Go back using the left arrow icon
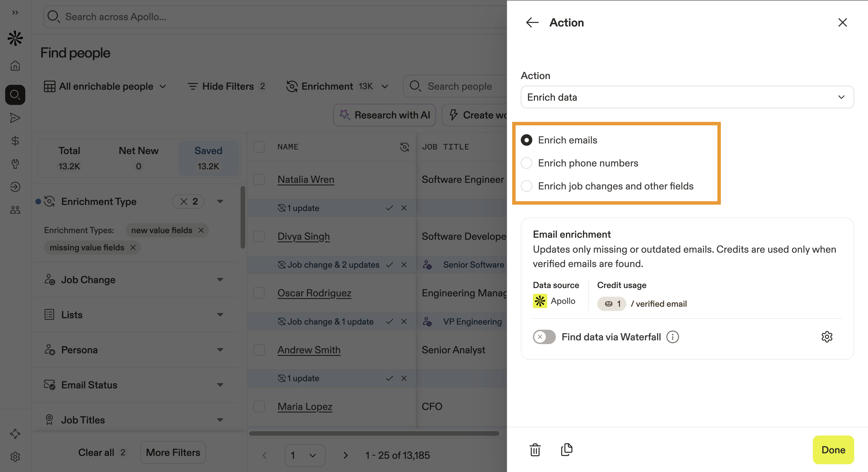The image size is (868, 472). point(532,23)
